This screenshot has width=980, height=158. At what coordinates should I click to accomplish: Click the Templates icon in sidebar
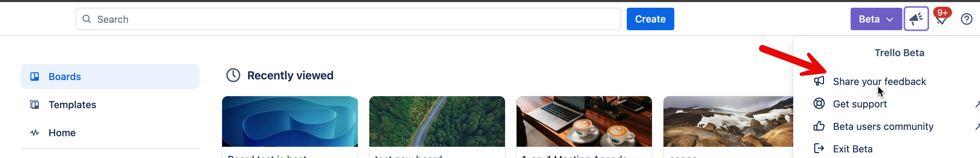(35, 105)
